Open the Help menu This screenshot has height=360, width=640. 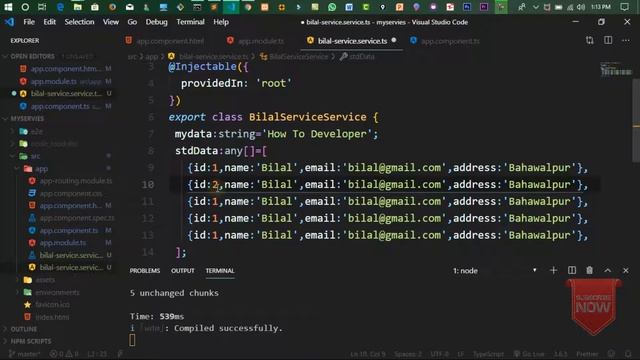(x=221, y=22)
